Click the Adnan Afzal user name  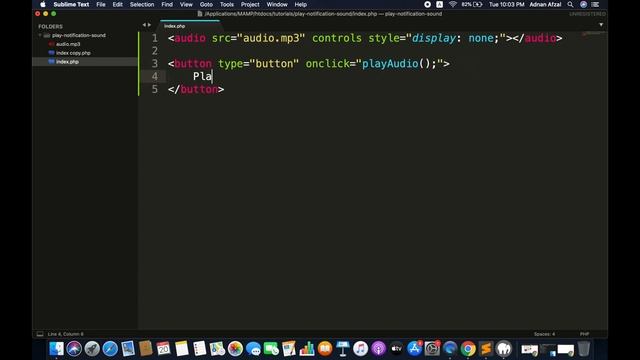tap(545, 4)
